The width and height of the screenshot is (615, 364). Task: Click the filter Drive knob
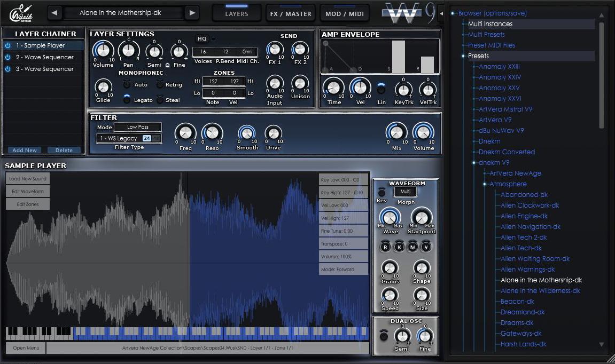(274, 134)
